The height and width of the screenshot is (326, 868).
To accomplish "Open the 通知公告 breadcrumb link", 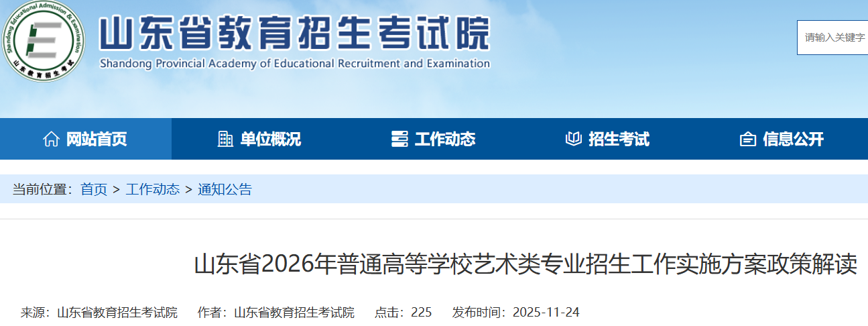I will [x=225, y=189].
